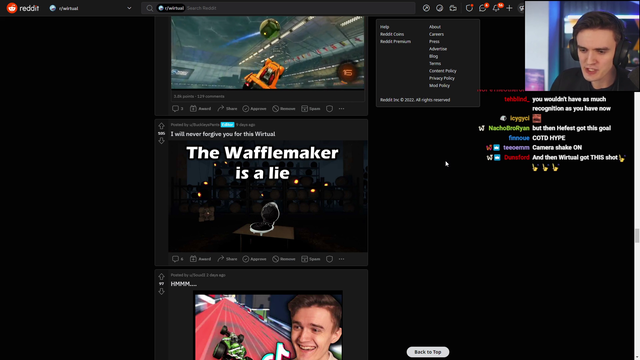Click chat username tehblind_
The width and height of the screenshot is (640, 360).
point(517,99)
